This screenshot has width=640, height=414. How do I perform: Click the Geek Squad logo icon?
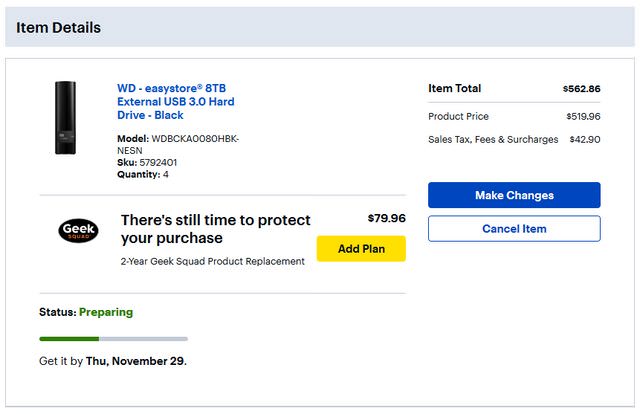click(x=78, y=230)
